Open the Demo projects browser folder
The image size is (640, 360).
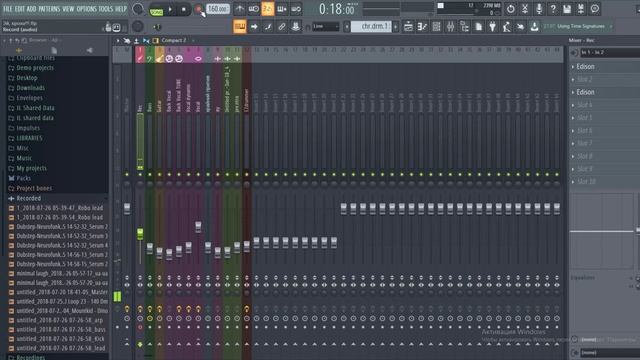[x=35, y=68]
